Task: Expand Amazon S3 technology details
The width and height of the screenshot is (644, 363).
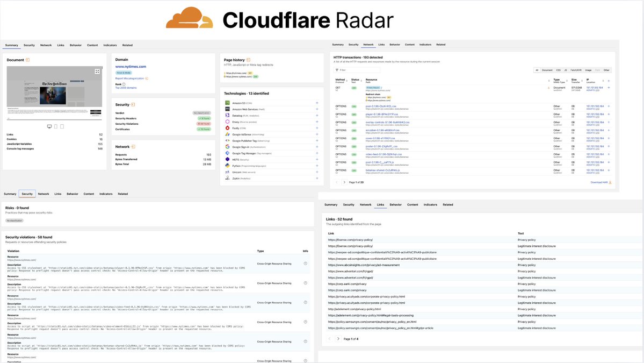Action: pyautogui.click(x=317, y=103)
